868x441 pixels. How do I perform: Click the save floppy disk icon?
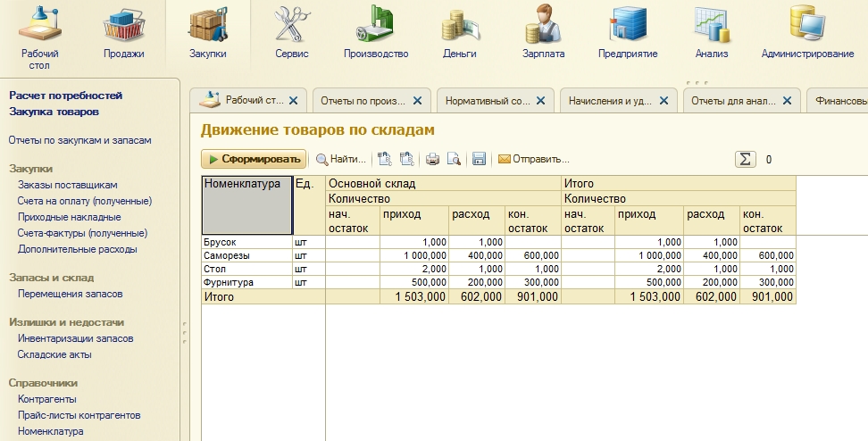coord(480,160)
